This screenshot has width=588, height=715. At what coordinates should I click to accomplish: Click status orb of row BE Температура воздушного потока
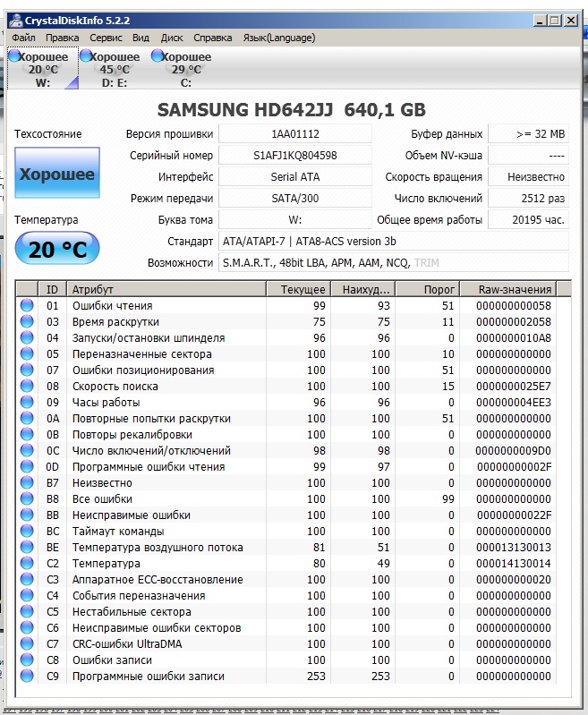(27, 547)
